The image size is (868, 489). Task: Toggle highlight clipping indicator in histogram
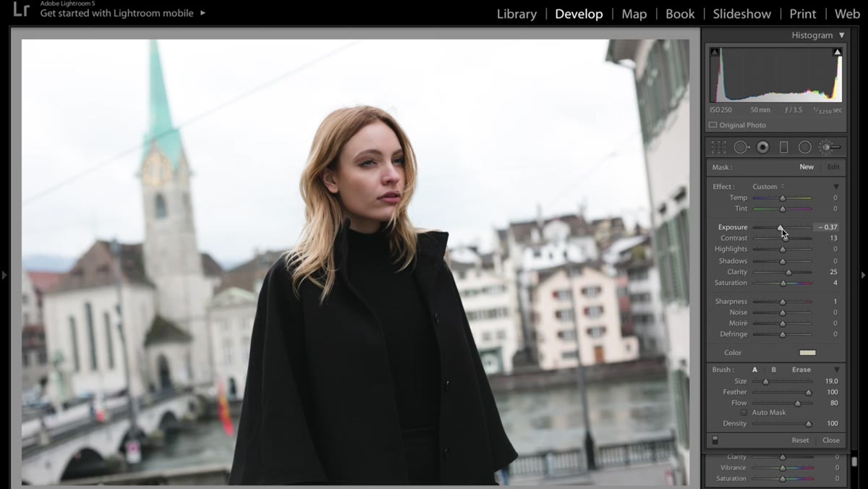click(838, 52)
